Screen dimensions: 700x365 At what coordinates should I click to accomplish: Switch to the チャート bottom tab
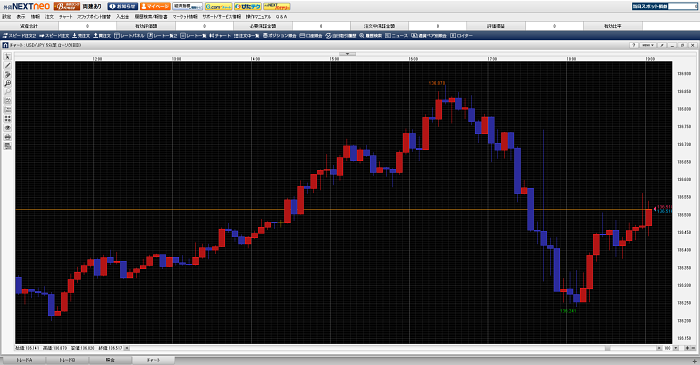[153, 360]
